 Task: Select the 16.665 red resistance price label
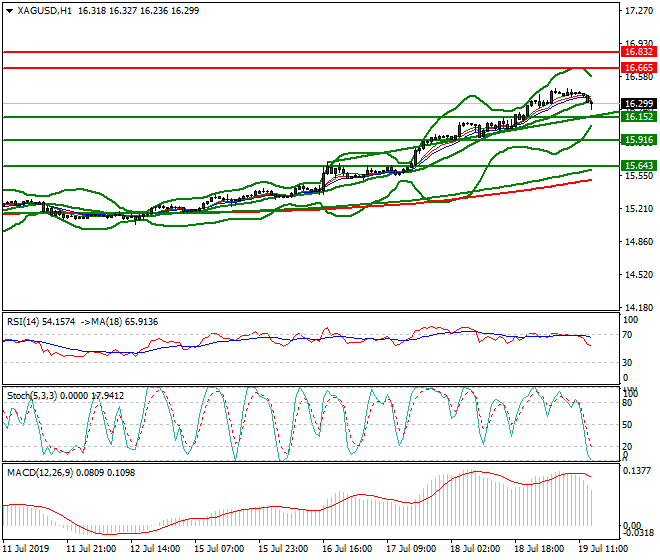click(639, 68)
